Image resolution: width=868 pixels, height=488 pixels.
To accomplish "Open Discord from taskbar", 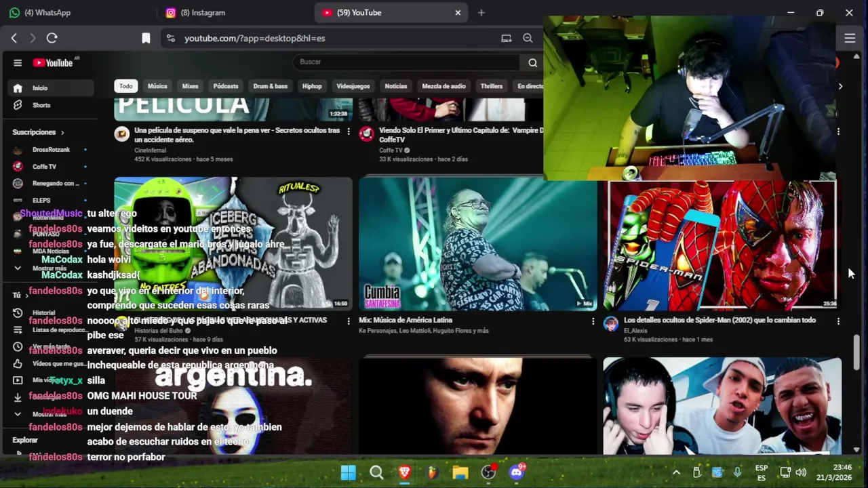I will 517,472.
